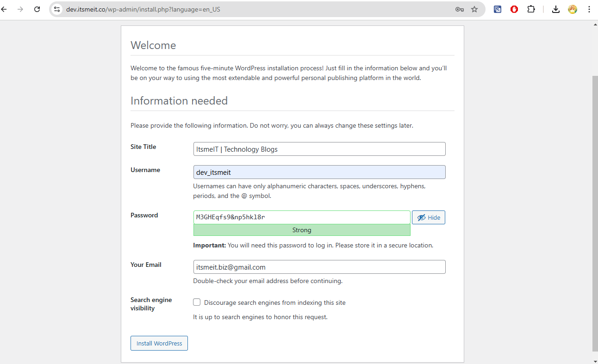Select the Username field showing dev_itsmeit

click(319, 172)
